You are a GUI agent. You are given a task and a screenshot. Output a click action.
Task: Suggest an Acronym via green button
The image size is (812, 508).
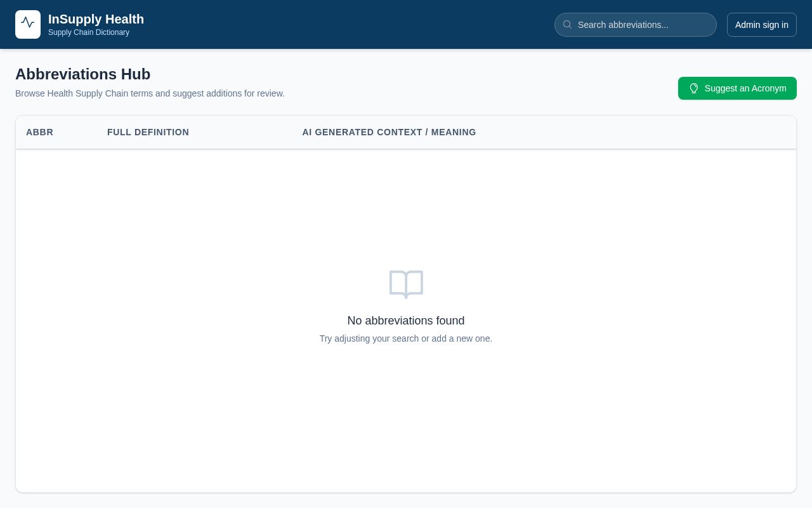737,88
